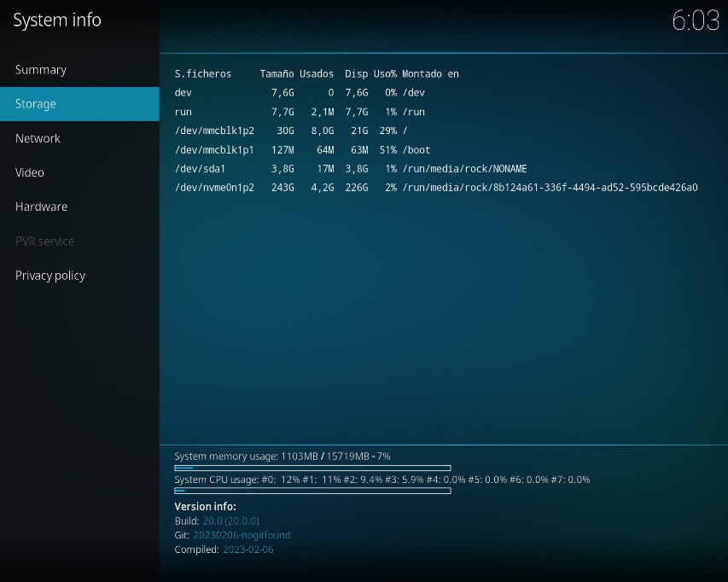Click the Tamaño column header
The height and width of the screenshot is (582, 728).
click(277, 73)
